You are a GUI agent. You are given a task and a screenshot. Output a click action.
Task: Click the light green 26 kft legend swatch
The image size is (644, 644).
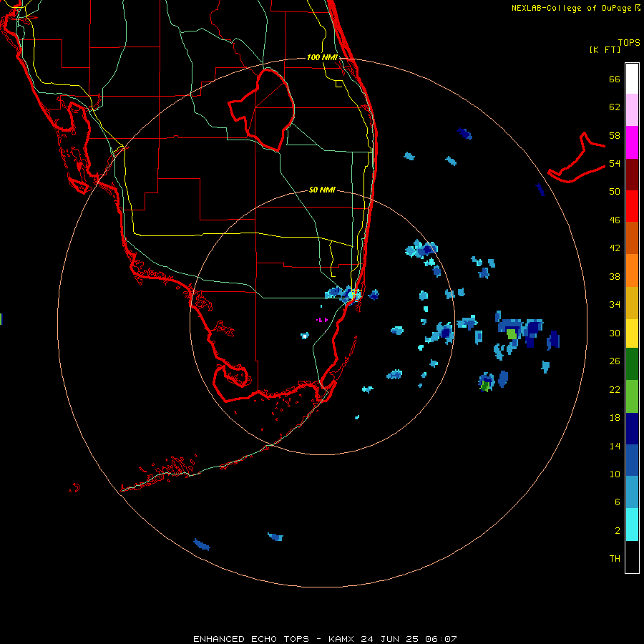click(632, 396)
